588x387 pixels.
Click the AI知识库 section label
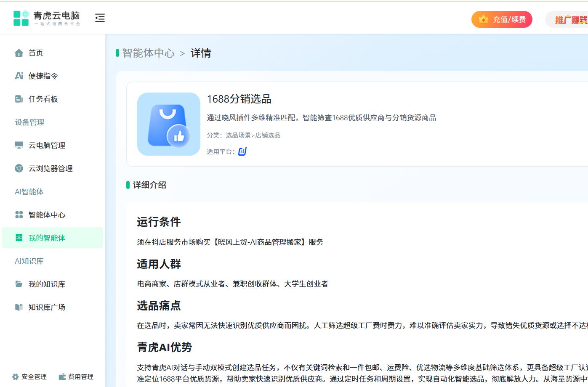29,261
